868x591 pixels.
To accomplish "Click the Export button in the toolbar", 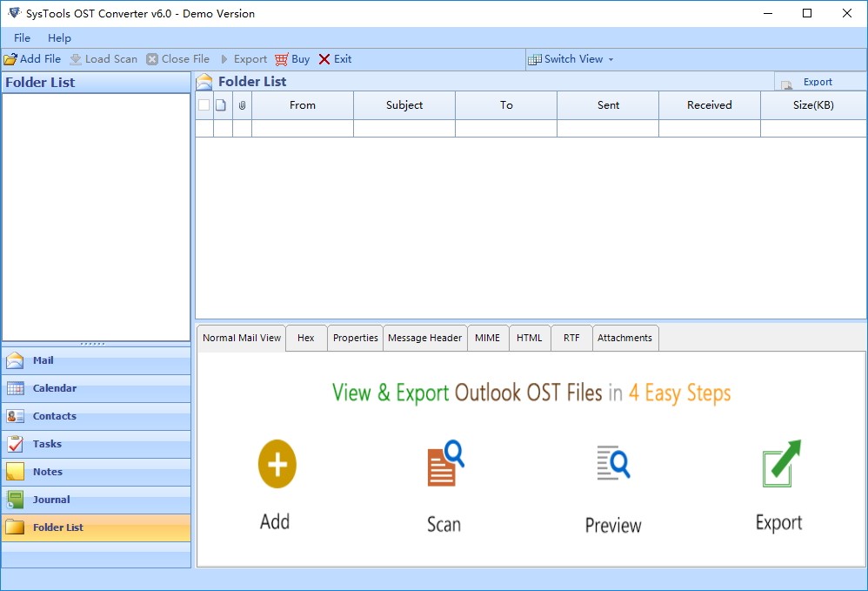I will click(x=244, y=59).
